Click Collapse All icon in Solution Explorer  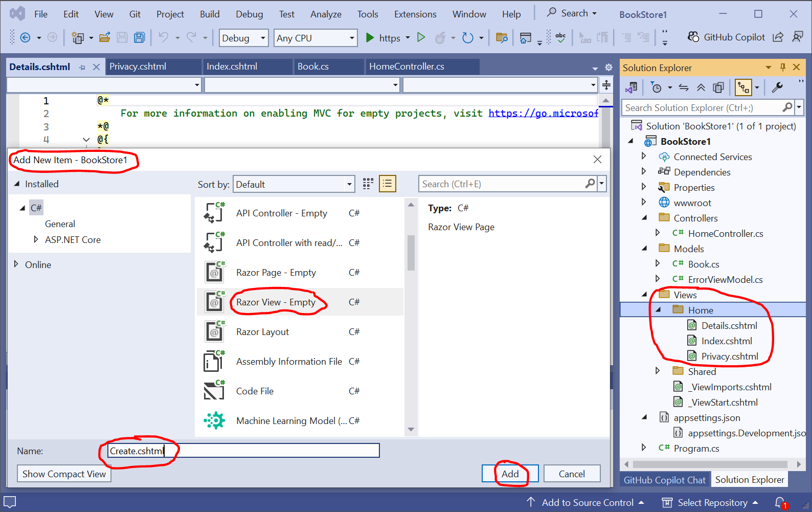pos(701,87)
